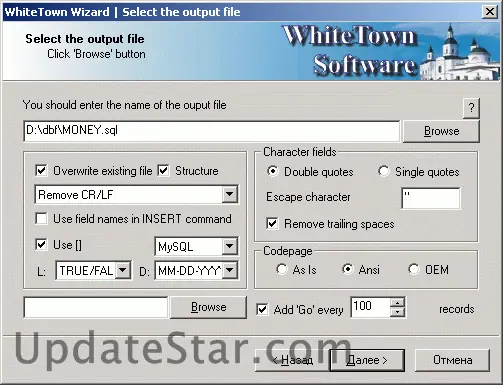Open the TRUE/FAL logical format dropdown
The width and height of the screenshot is (503, 385).
tap(123, 270)
